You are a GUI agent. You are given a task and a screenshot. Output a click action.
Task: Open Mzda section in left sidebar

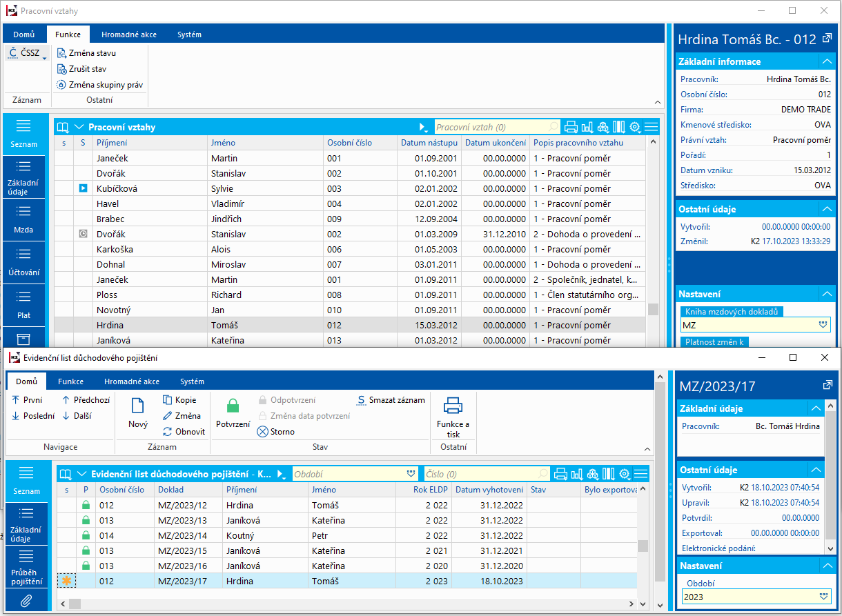point(24,220)
